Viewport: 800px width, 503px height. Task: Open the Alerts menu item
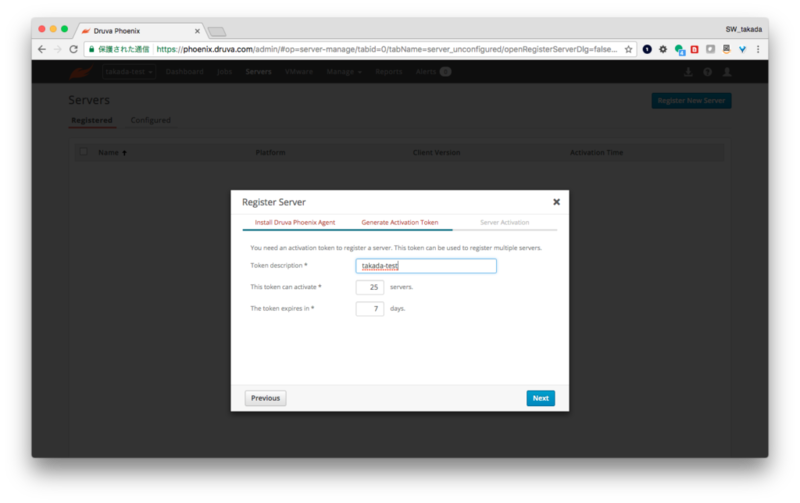(x=433, y=72)
